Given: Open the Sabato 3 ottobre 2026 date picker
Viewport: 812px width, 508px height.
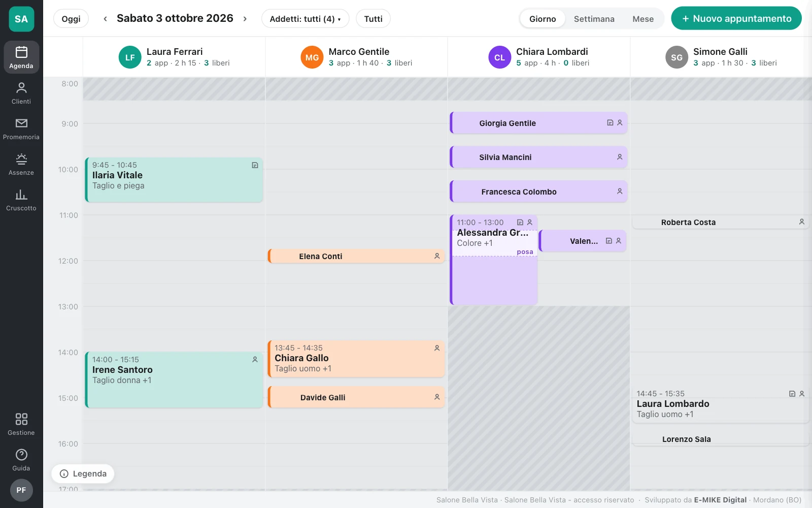Looking at the screenshot, I should click(x=175, y=18).
